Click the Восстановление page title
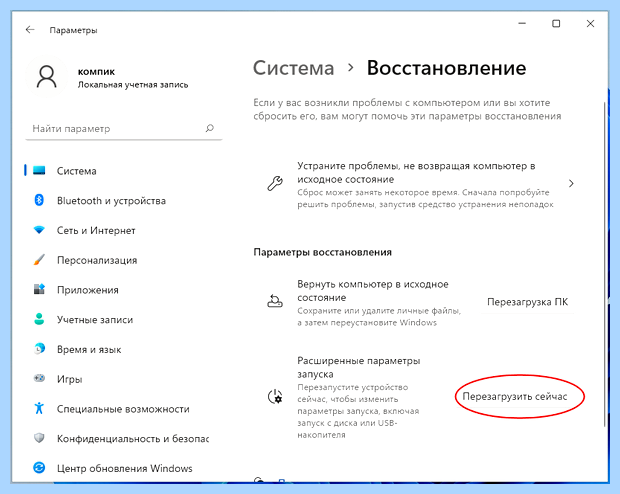The height and width of the screenshot is (494, 620). (x=446, y=68)
